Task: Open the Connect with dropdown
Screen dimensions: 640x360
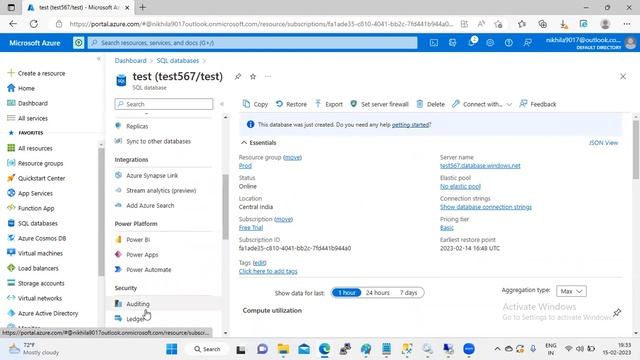Action: click(482, 104)
